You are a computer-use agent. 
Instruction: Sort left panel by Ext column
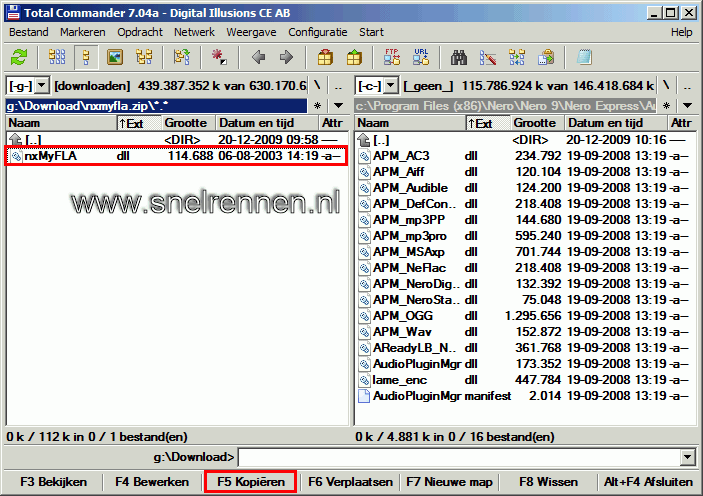click(139, 123)
